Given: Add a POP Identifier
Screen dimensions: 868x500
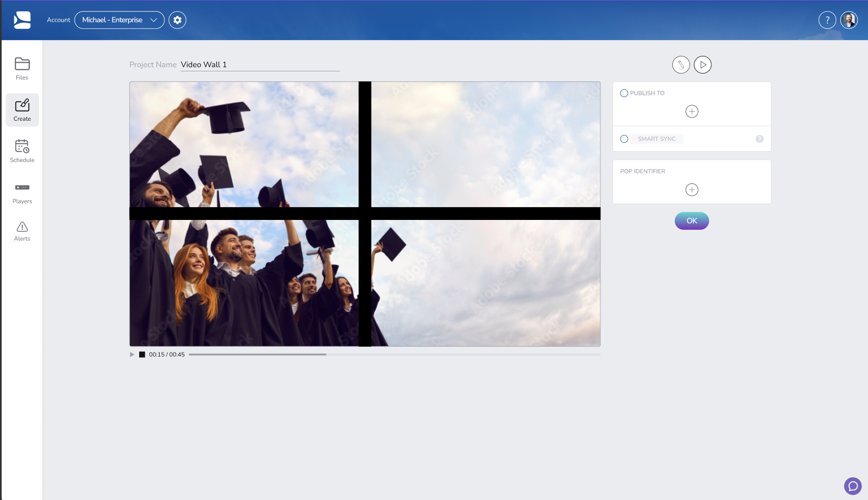Looking at the screenshot, I should pyautogui.click(x=692, y=190).
